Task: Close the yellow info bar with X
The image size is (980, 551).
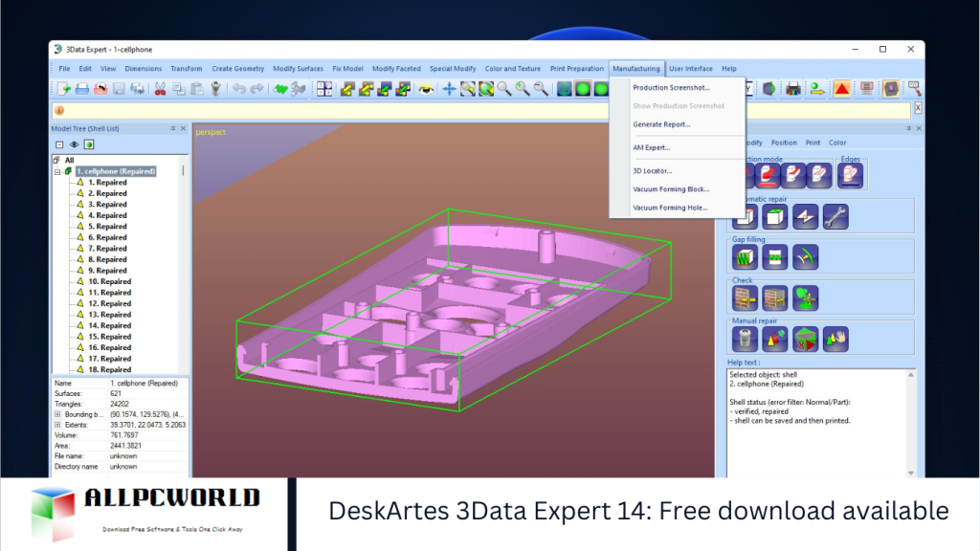Action: 918,108
